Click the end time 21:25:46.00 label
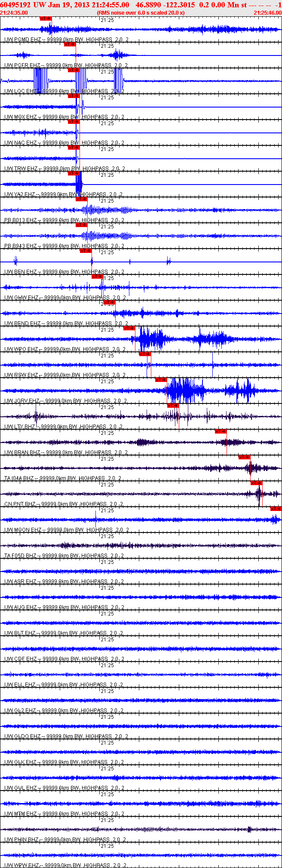This screenshot has height=868, width=282. [267, 13]
